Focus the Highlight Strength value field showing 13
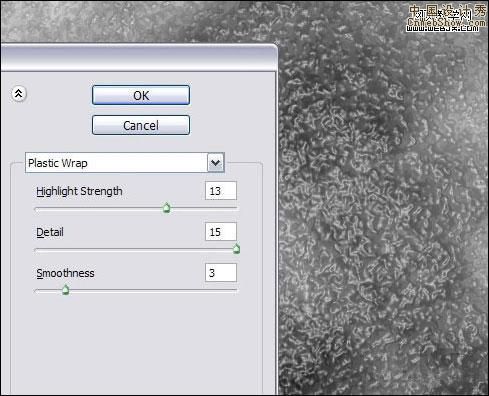The height and width of the screenshot is (396, 489). [221, 191]
